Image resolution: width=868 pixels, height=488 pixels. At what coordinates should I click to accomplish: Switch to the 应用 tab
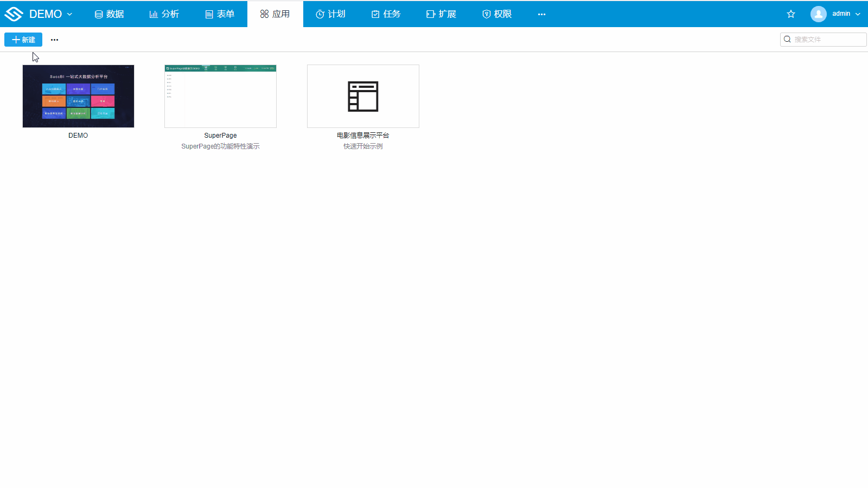(275, 14)
